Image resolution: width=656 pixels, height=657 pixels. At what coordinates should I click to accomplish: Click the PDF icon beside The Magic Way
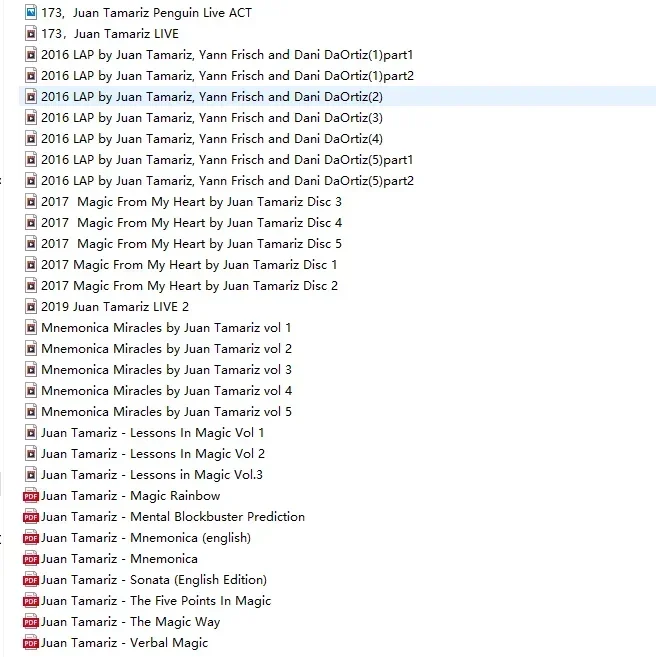pos(31,621)
